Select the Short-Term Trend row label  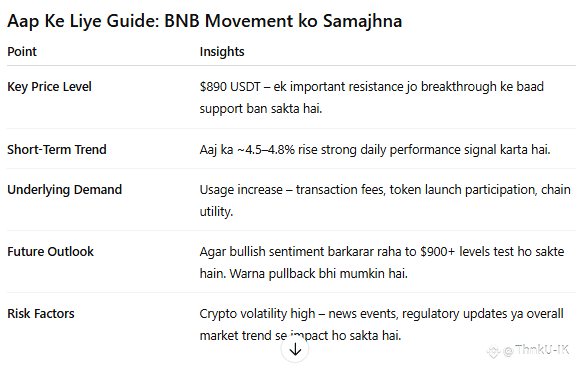[x=57, y=149]
